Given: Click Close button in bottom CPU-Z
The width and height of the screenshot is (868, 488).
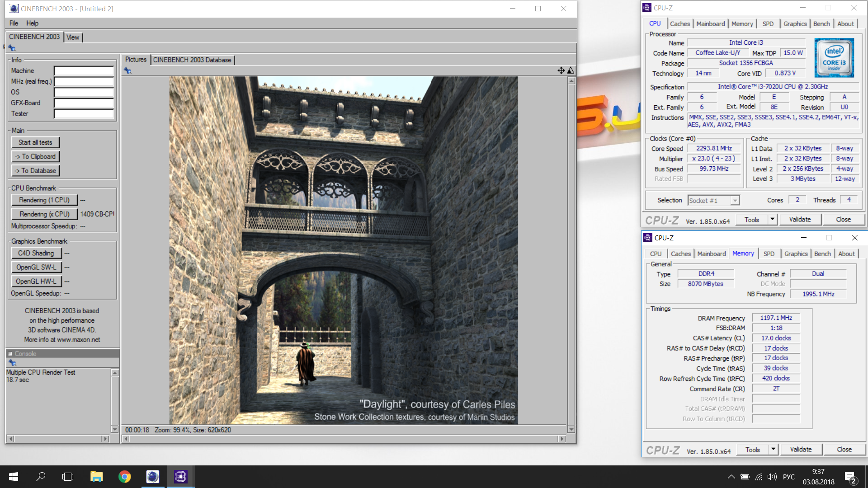Looking at the screenshot, I should [844, 450].
